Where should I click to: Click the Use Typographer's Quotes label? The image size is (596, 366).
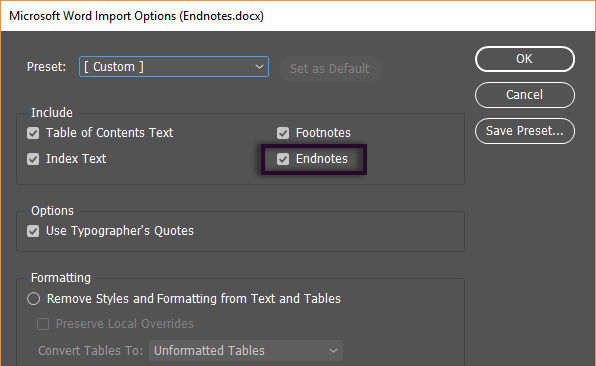(x=120, y=231)
